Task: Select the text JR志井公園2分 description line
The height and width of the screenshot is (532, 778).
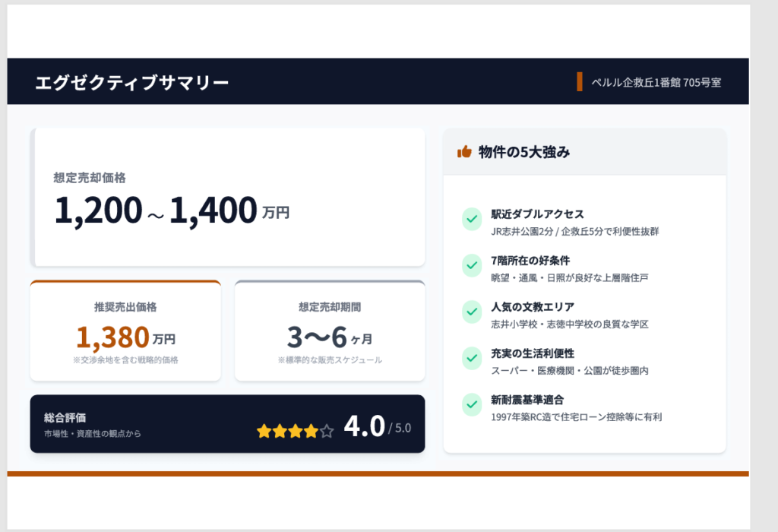Action: tap(574, 231)
